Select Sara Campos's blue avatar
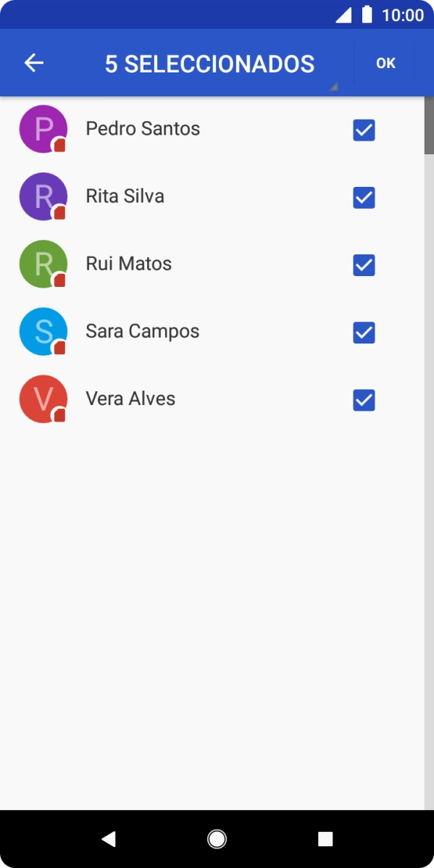Image resolution: width=434 pixels, height=868 pixels. pos(42,331)
